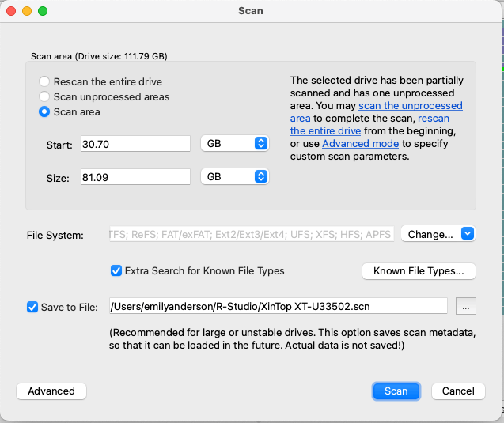Click the Advanced button

[51, 391]
